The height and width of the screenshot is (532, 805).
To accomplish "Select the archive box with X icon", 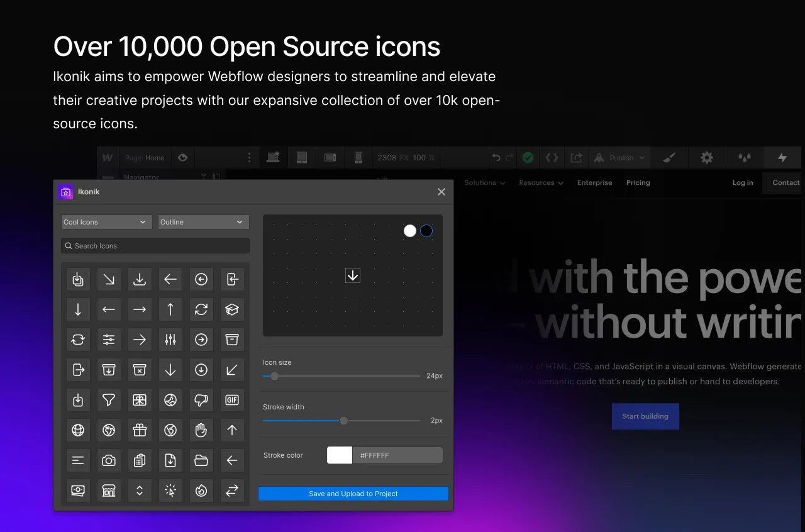I will point(140,370).
